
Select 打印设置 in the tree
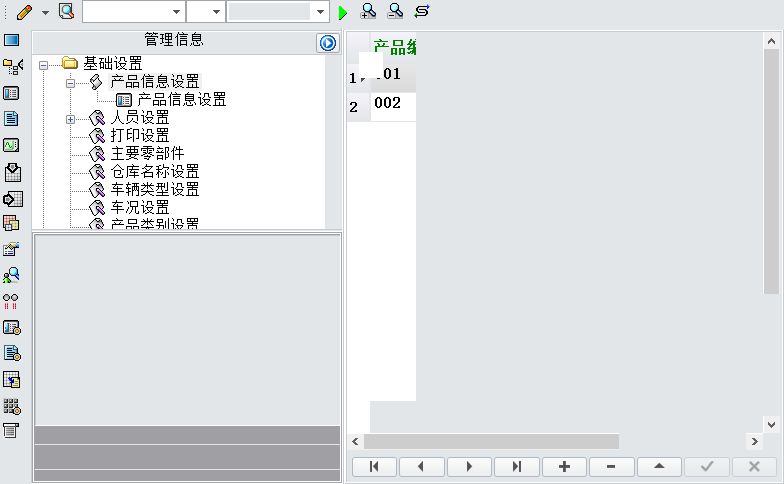140,136
